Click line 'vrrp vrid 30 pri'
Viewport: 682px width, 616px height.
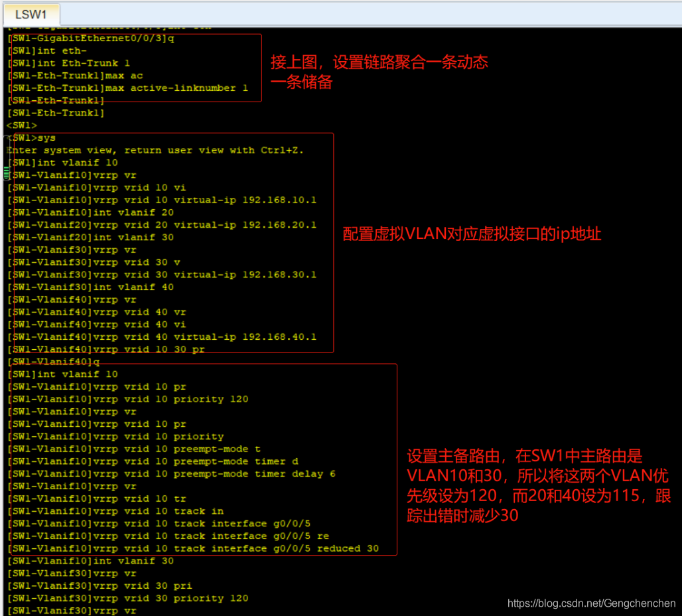point(100,586)
